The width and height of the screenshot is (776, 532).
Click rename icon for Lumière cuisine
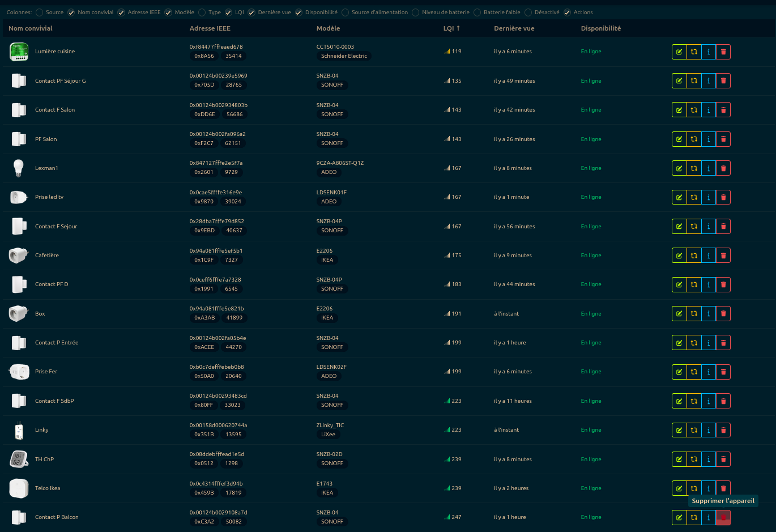point(679,52)
